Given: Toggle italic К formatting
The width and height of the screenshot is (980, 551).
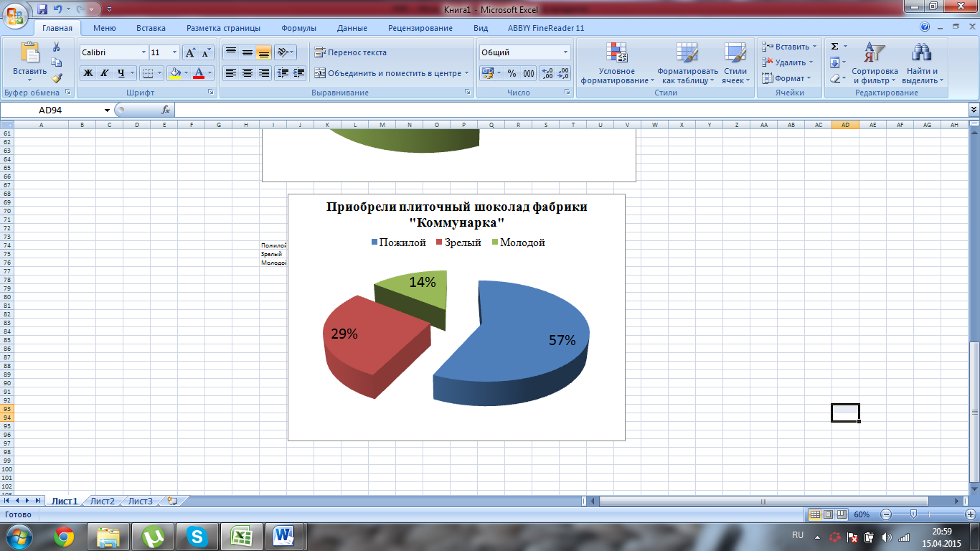Looking at the screenshot, I should 105,73.
